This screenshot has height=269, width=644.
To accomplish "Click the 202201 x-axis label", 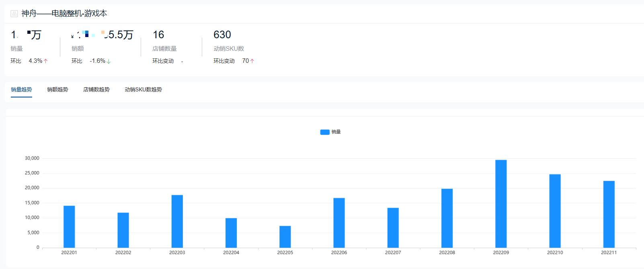I will tap(69, 252).
